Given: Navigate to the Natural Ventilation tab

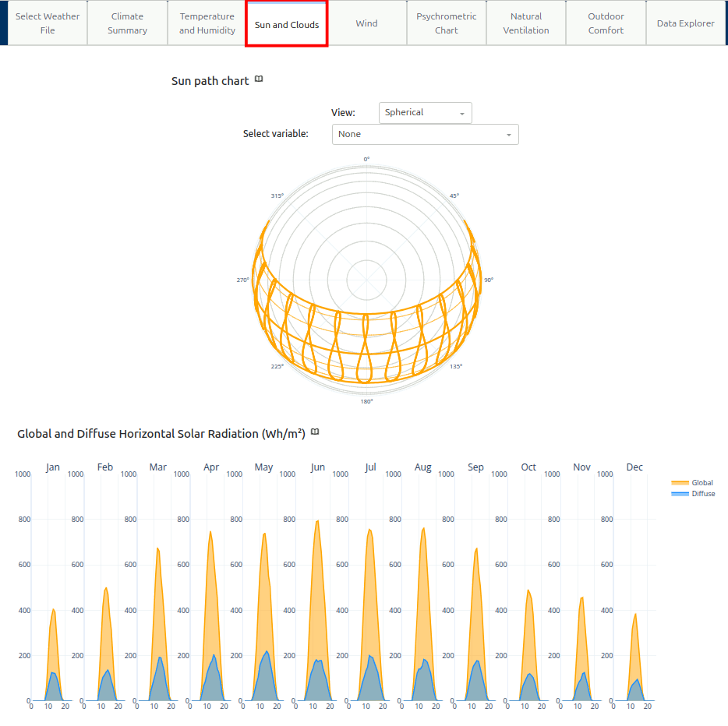Looking at the screenshot, I should point(526,23).
